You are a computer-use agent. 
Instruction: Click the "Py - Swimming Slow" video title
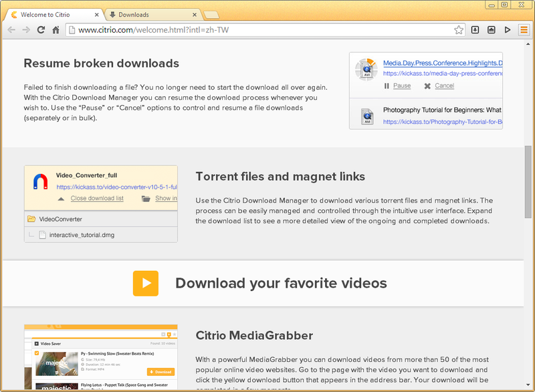point(118,354)
